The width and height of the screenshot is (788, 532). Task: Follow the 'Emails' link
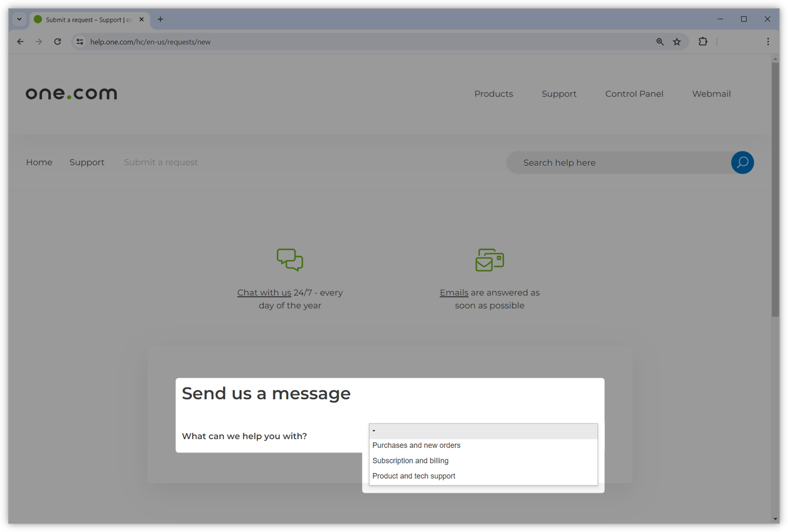[454, 293]
